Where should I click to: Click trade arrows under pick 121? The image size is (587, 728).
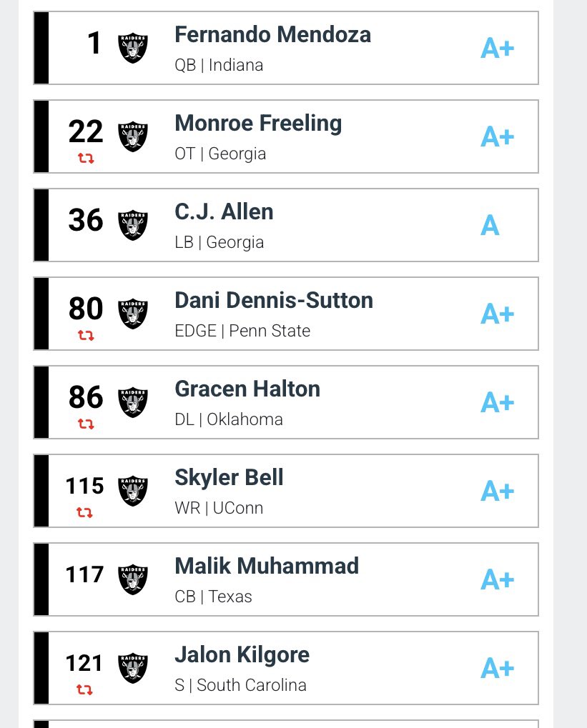pos(86,690)
